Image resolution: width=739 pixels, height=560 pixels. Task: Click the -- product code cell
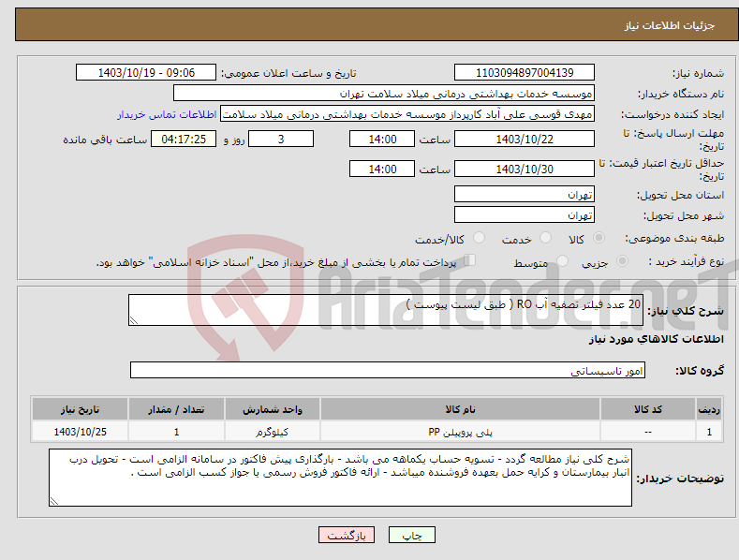coord(648,432)
